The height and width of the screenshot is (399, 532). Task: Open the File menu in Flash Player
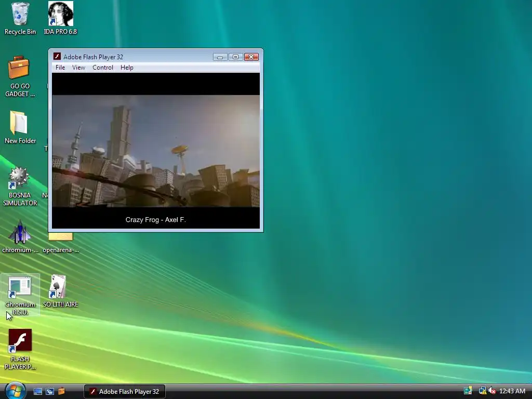pyautogui.click(x=60, y=68)
